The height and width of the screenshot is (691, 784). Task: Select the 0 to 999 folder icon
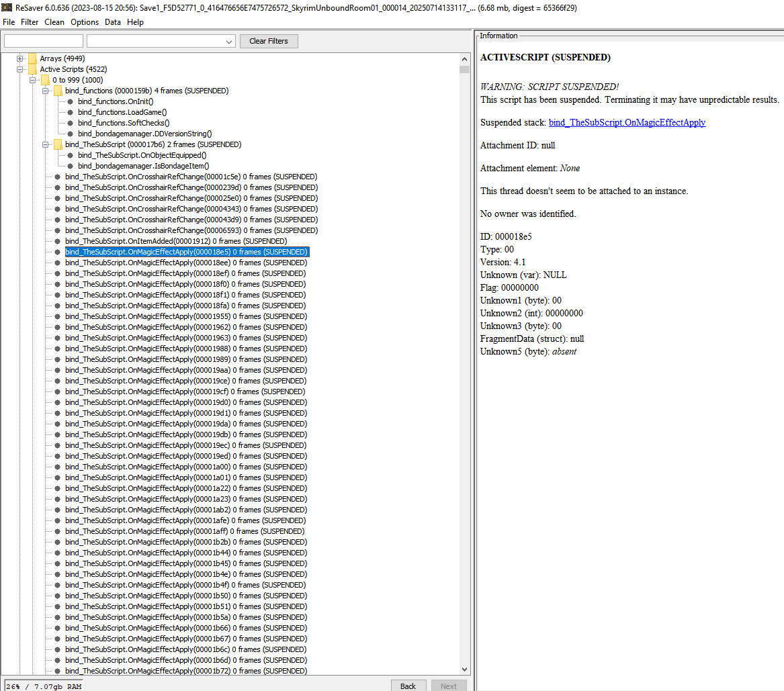pos(45,80)
